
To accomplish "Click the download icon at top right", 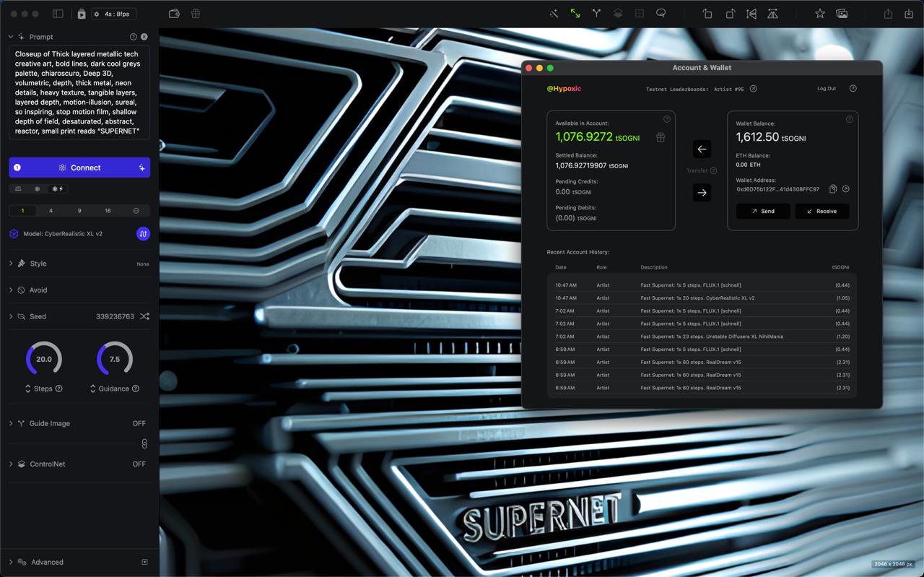I will pos(908,13).
